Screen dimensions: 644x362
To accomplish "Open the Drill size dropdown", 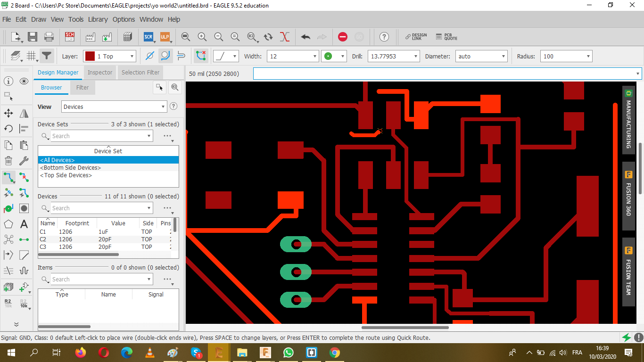I will (x=415, y=57).
